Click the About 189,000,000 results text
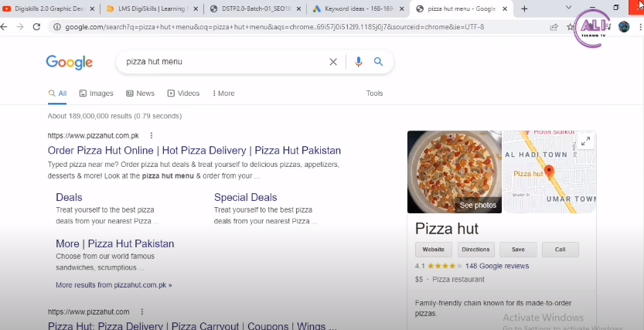 coord(114,116)
